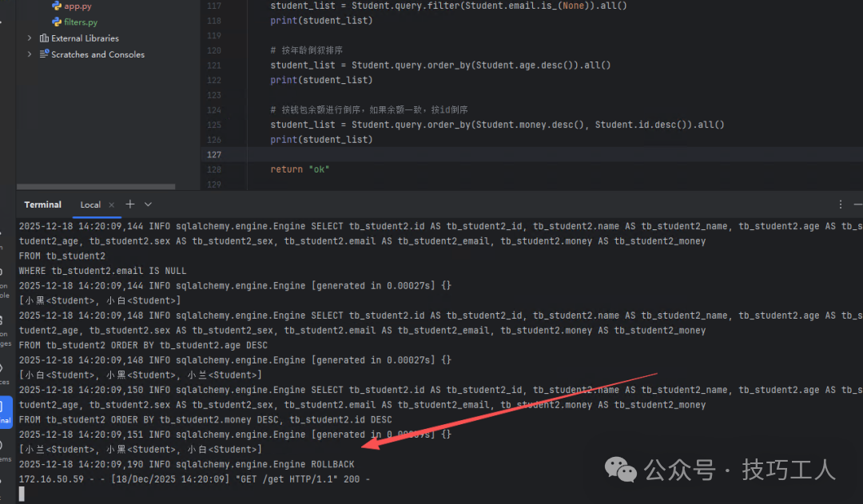Click output '[小兰<Student>, 小黑<Student>, 小白<Student>]'
Viewport: 863px width, 504px height.
click(141, 449)
